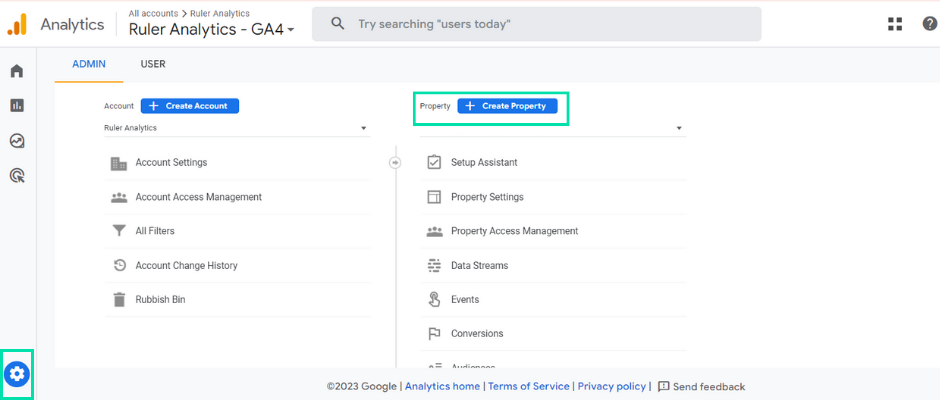Click the Send feedback icon
The image size is (940, 400).
[664, 386]
